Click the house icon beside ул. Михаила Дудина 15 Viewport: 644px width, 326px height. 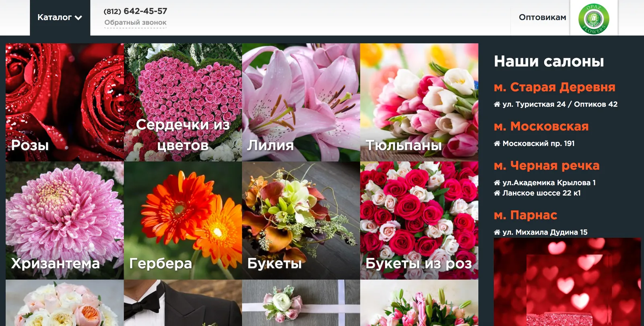[x=497, y=233]
